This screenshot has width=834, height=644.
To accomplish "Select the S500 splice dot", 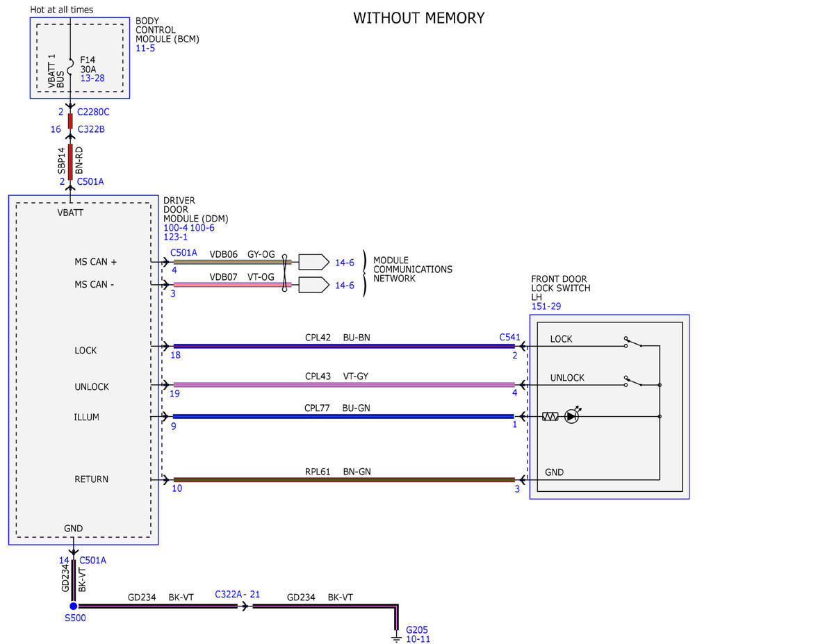I will click(73, 606).
